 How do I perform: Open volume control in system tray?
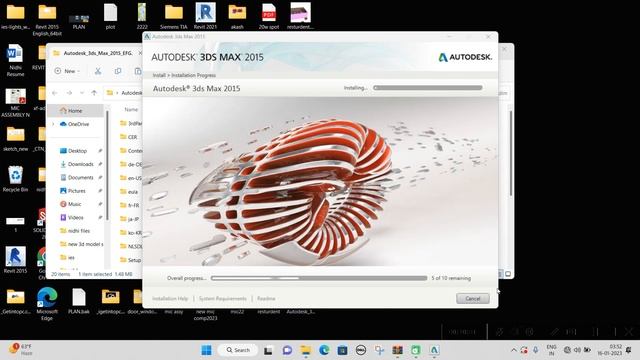click(577, 350)
